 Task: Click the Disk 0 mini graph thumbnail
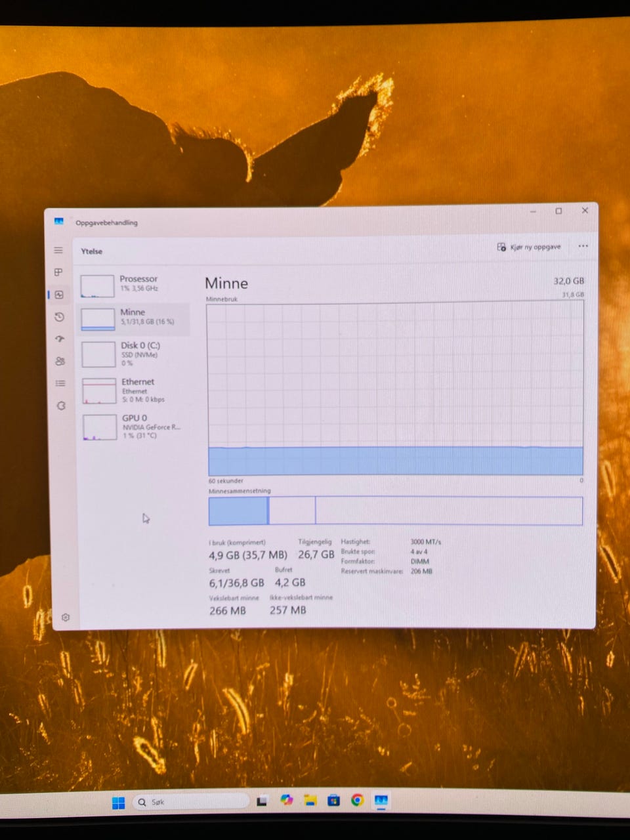coord(98,354)
